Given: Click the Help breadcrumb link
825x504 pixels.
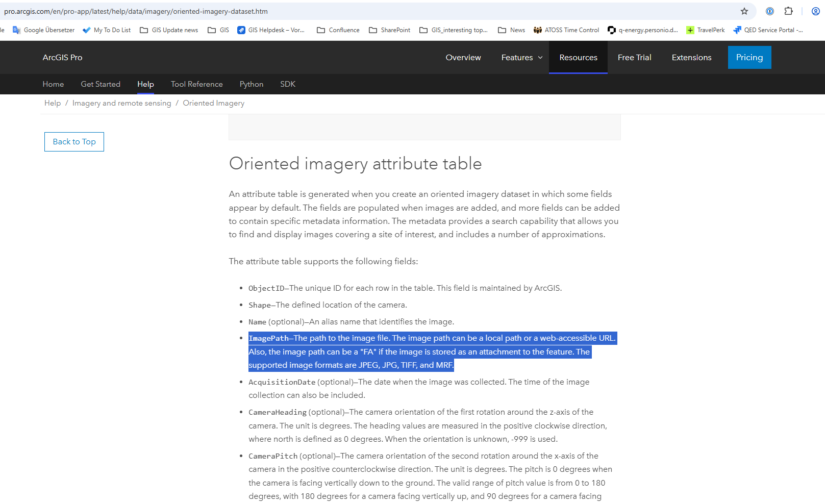Looking at the screenshot, I should (53, 103).
